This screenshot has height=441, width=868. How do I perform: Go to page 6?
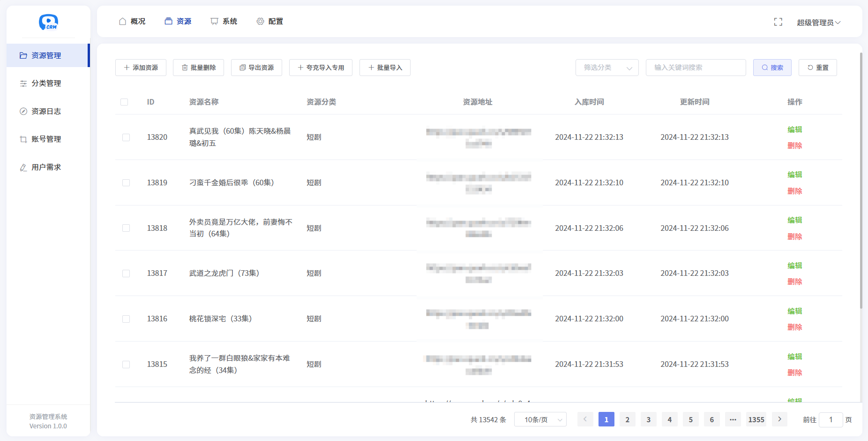(712, 419)
